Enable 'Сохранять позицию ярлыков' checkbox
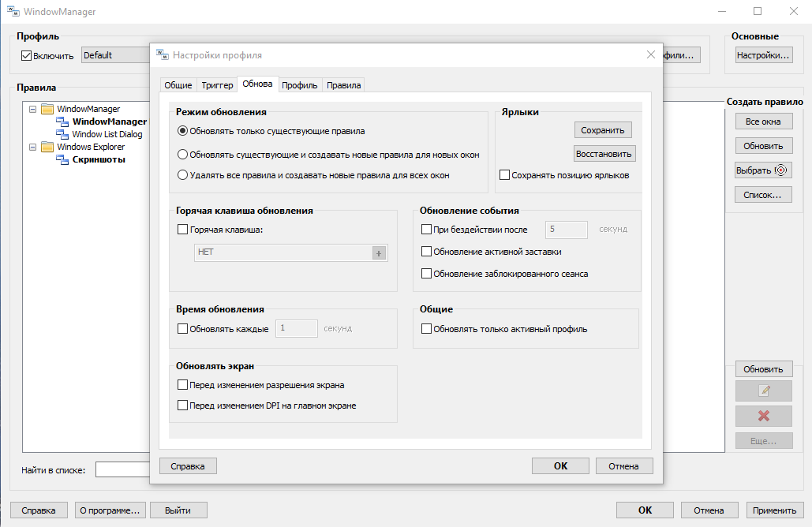The width and height of the screenshot is (812, 527). (504, 175)
